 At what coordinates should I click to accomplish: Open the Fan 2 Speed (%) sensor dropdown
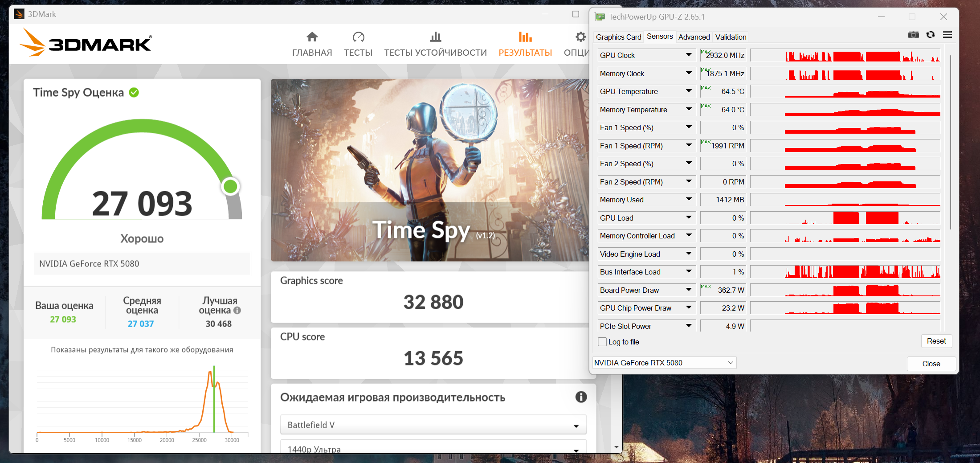(689, 163)
